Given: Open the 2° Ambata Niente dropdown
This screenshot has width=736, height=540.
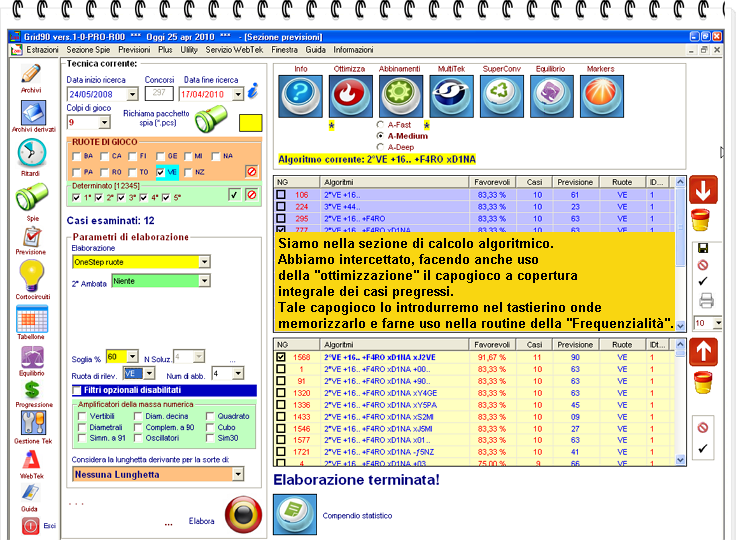Looking at the screenshot, I should point(204,281).
